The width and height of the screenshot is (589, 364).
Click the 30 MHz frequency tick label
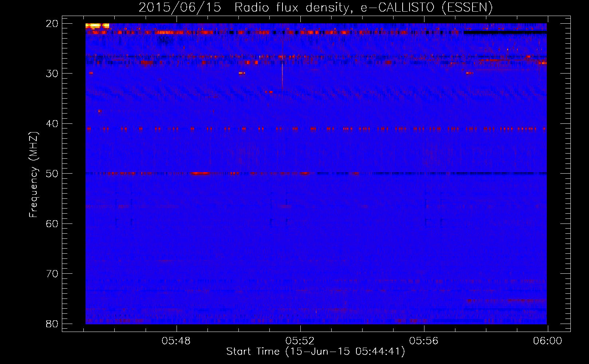[x=52, y=74]
